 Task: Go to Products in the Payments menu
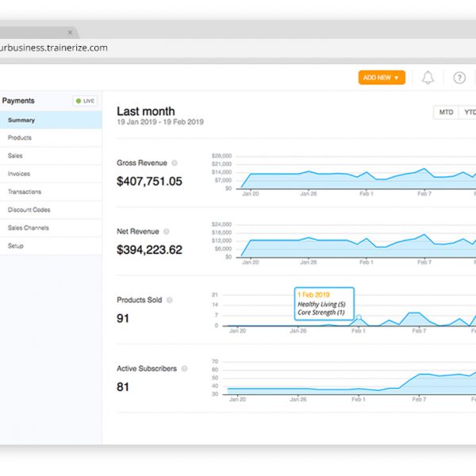[20, 138]
